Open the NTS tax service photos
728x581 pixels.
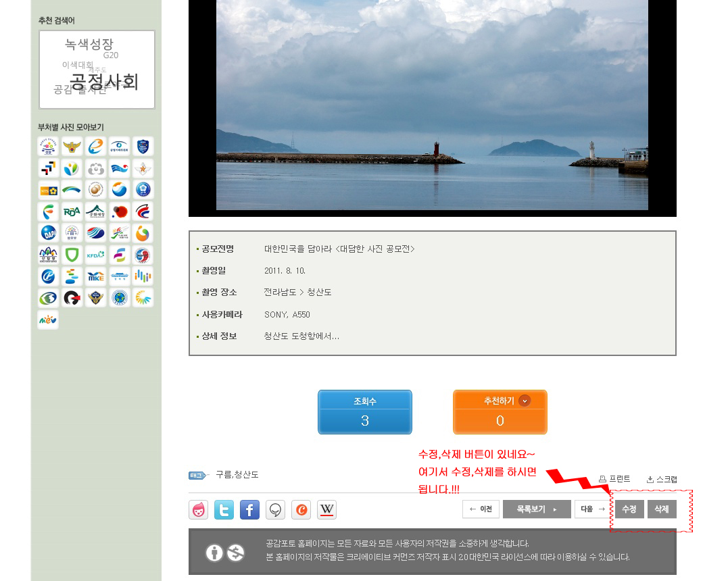pos(48,190)
